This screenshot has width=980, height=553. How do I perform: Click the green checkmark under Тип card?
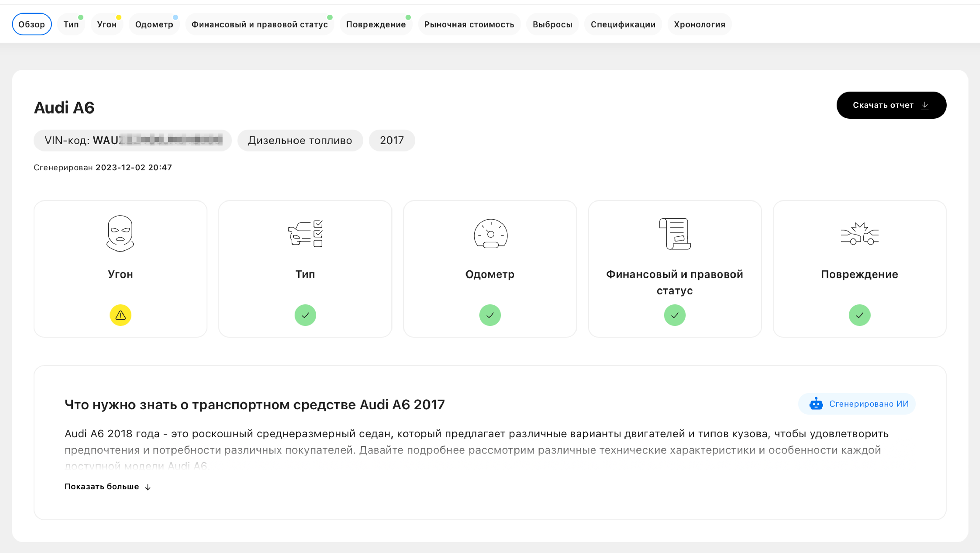click(x=305, y=315)
